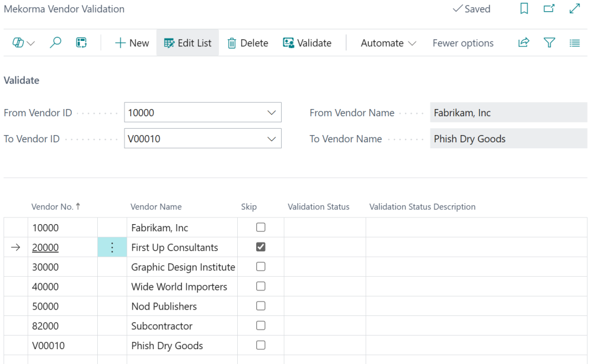The image size is (593, 364).
Task: Open the To Vendor ID dropdown
Action: (272, 138)
